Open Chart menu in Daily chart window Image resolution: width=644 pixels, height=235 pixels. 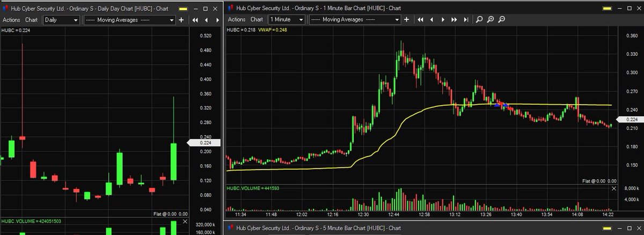point(32,19)
